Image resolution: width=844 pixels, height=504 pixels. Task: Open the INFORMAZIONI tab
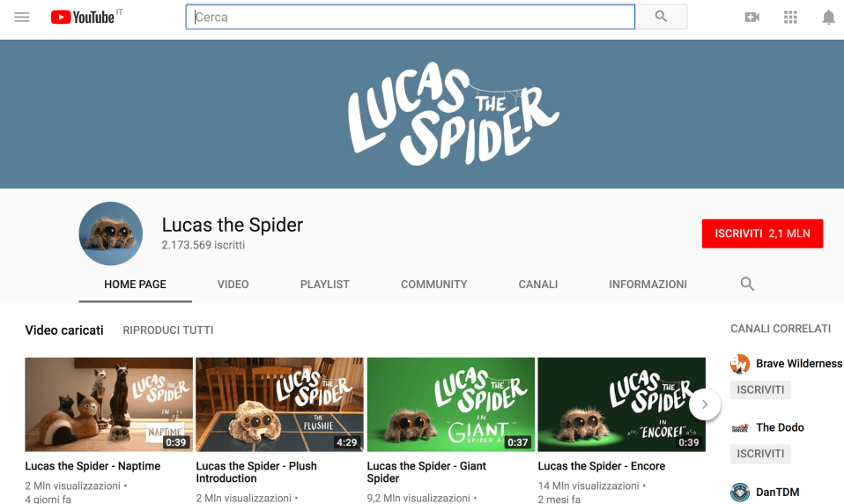click(x=648, y=285)
